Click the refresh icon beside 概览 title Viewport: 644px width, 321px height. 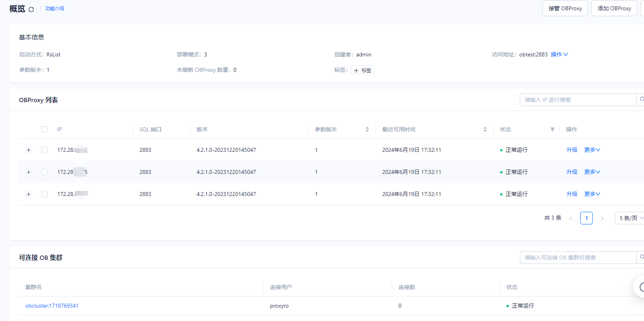coord(31,9)
